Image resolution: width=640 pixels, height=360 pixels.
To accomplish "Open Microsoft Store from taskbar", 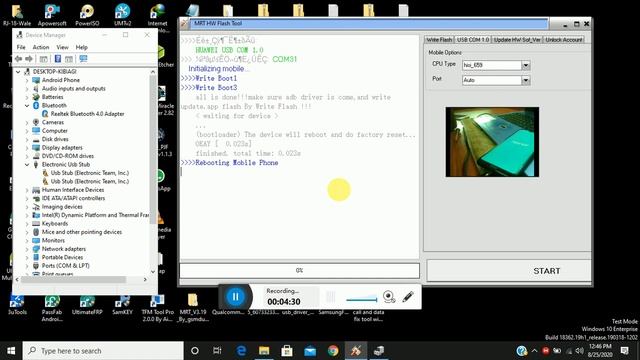I will [287, 351].
